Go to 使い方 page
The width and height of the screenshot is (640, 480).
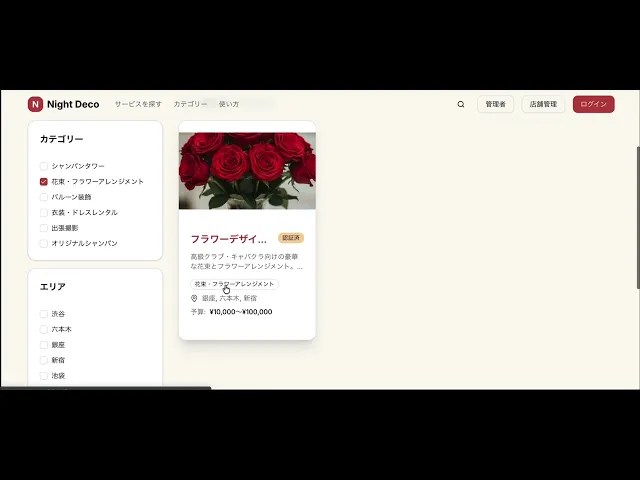(229, 104)
